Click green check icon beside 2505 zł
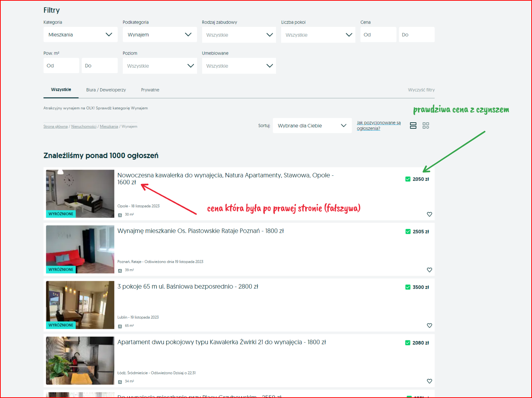 (408, 231)
